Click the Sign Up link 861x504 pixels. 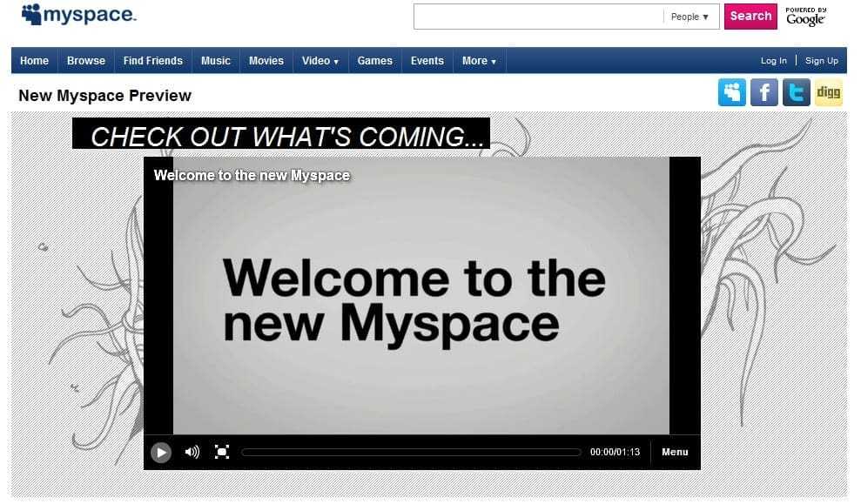tap(822, 61)
